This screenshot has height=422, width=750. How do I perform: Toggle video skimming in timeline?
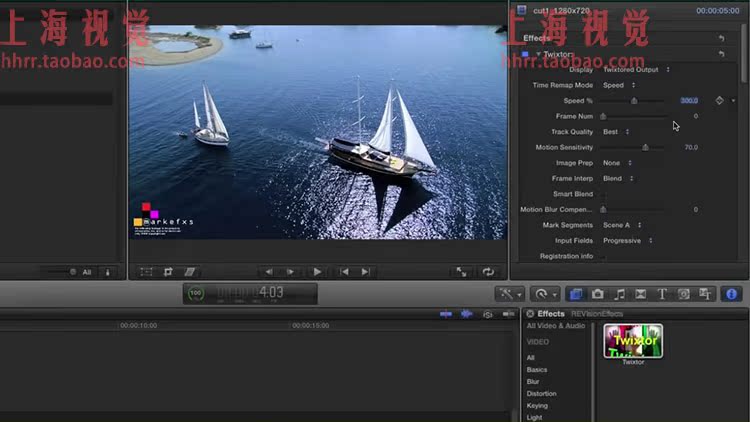(x=446, y=314)
